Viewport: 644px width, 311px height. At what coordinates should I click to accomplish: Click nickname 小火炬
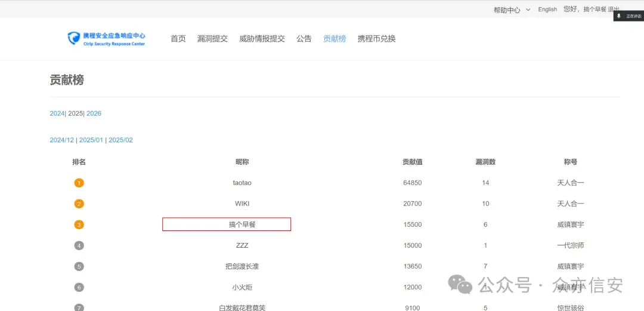pos(242,287)
